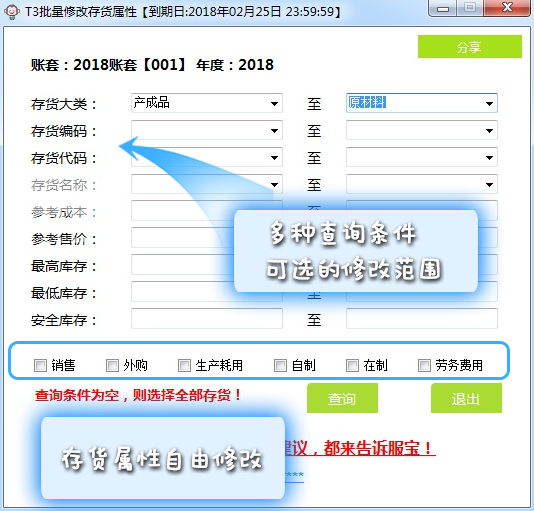This screenshot has height=511, width=534.
Task: Enable the 在制 checkbox
Action: coord(352,366)
